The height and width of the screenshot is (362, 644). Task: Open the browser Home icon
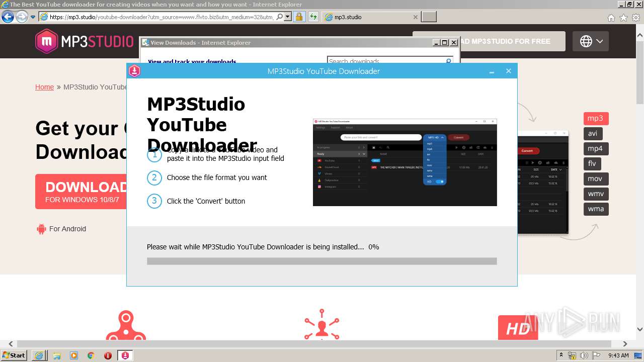point(611,18)
